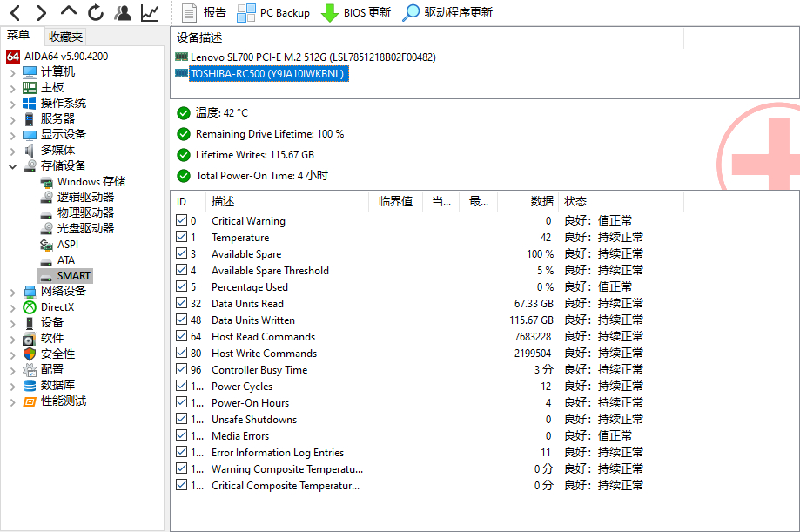This screenshot has width=800, height=532.
Task: Uncheck the Critical Warning checkbox
Action: pos(181,220)
